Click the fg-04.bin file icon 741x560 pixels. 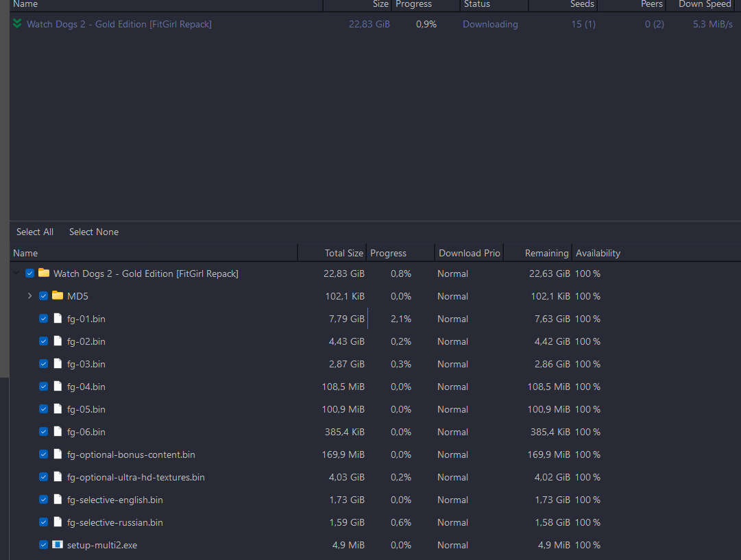(58, 386)
